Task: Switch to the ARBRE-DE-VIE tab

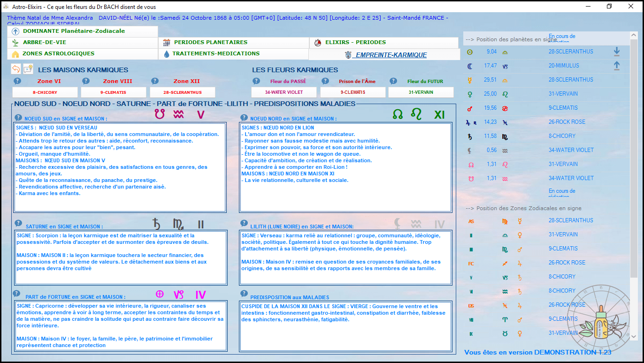Action: tap(83, 42)
